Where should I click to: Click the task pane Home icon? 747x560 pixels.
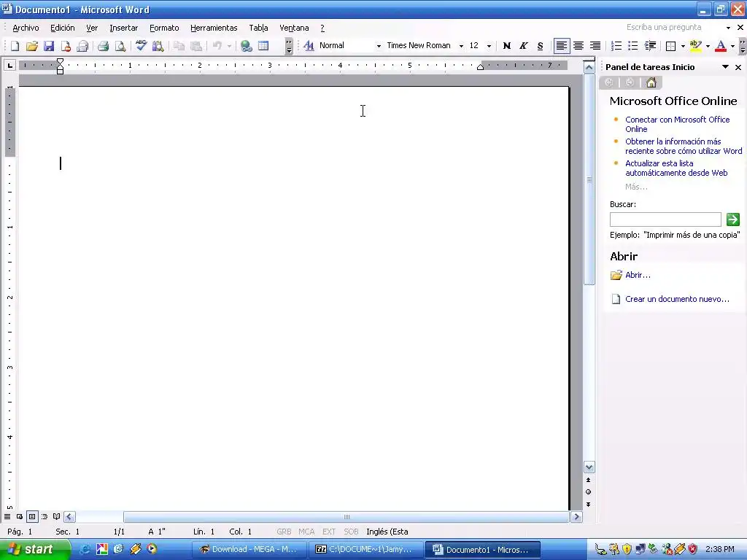[651, 82]
